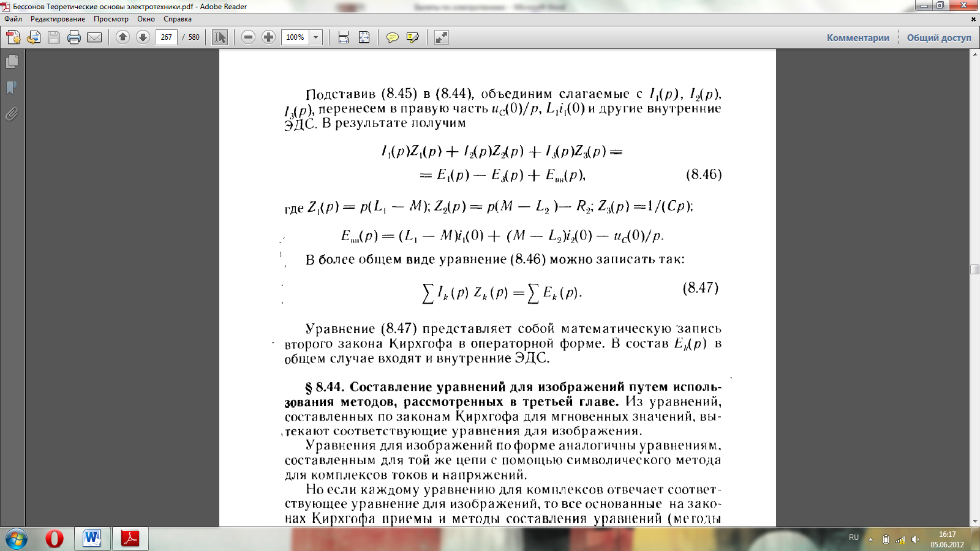Open the bookmarks panel
The height and width of the screenshot is (551, 980).
[12, 88]
